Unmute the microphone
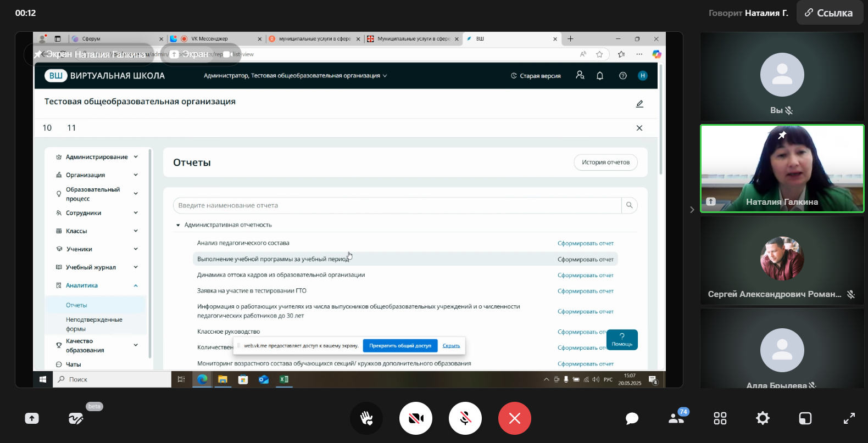The width and height of the screenshot is (868, 443). [465, 418]
